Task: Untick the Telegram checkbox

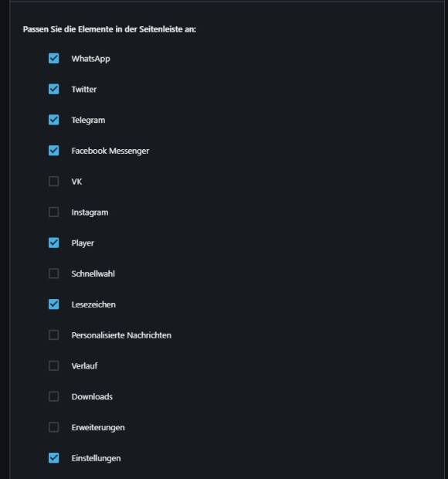Action: point(54,120)
